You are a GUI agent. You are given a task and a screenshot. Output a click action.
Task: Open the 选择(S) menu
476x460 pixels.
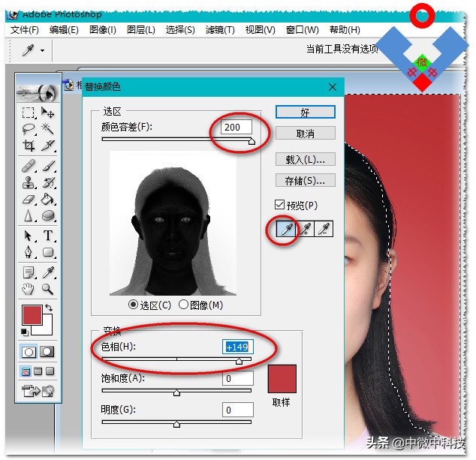tap(180, 30)
